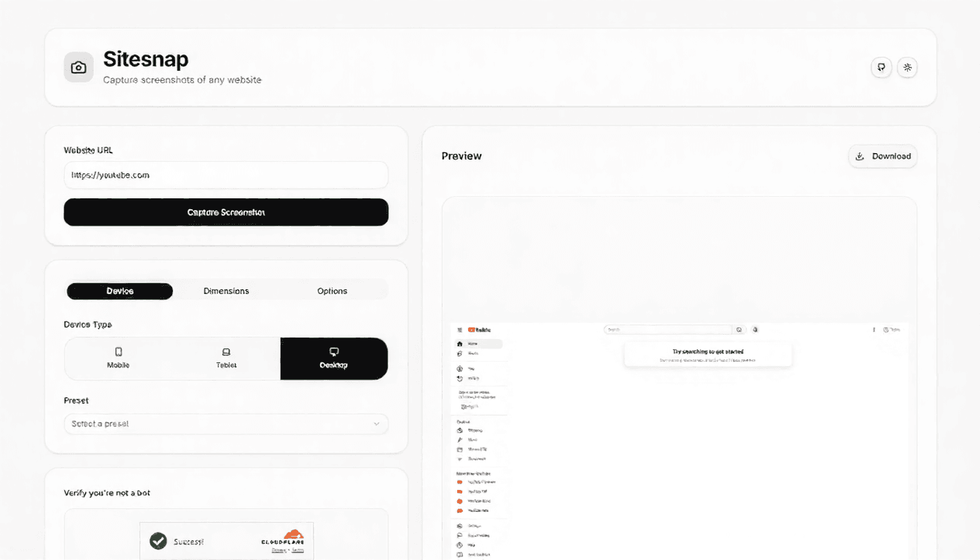Click the phone icon for Mobile
980x560 pixels.
pos(118,352)
